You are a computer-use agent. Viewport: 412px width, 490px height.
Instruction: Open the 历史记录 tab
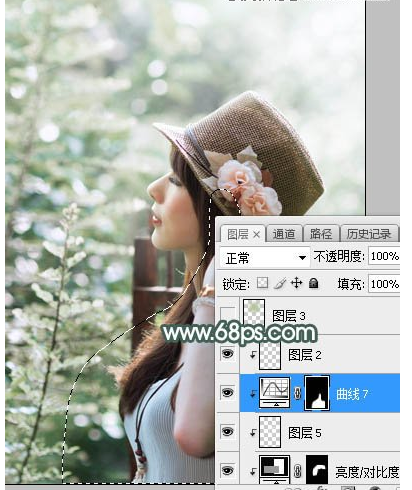[369, 234]
